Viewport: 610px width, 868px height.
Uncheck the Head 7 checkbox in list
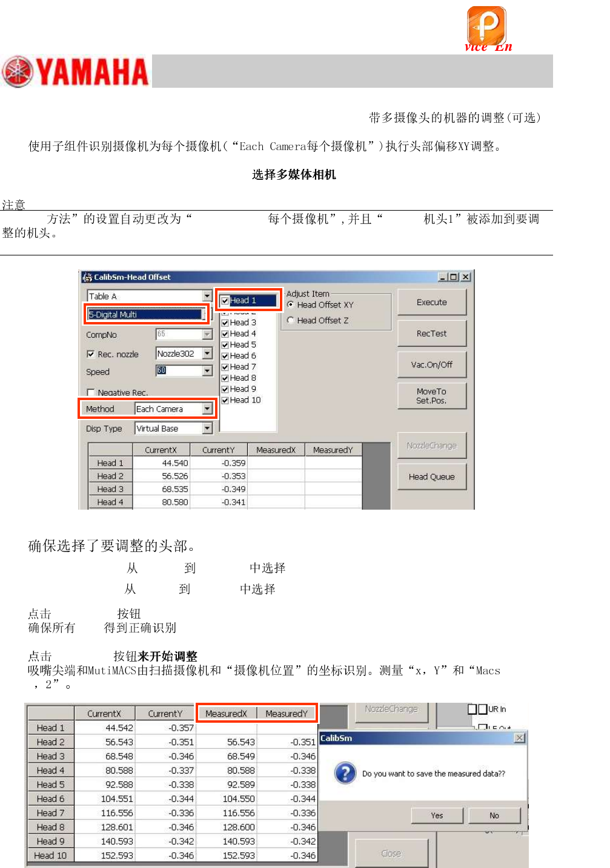point(225,367)
